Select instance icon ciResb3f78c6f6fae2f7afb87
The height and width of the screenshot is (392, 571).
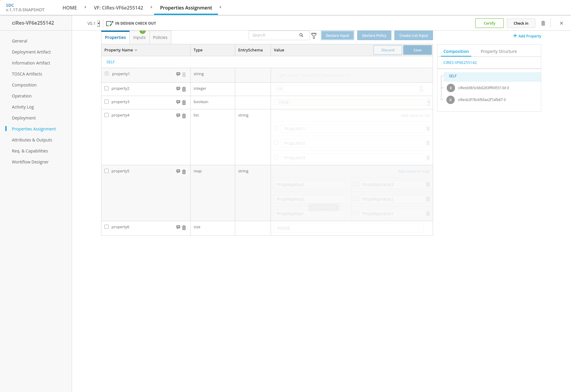point(451,100)
